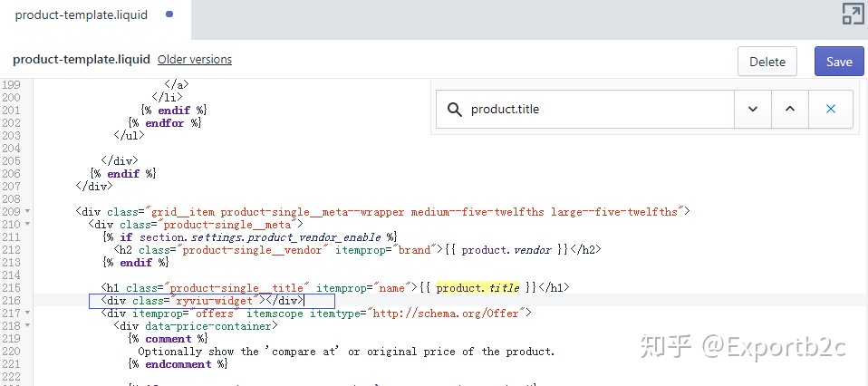Screen dimensions: 868x386
Task: Click closing li tag on line 200
Action: point(167,98)
